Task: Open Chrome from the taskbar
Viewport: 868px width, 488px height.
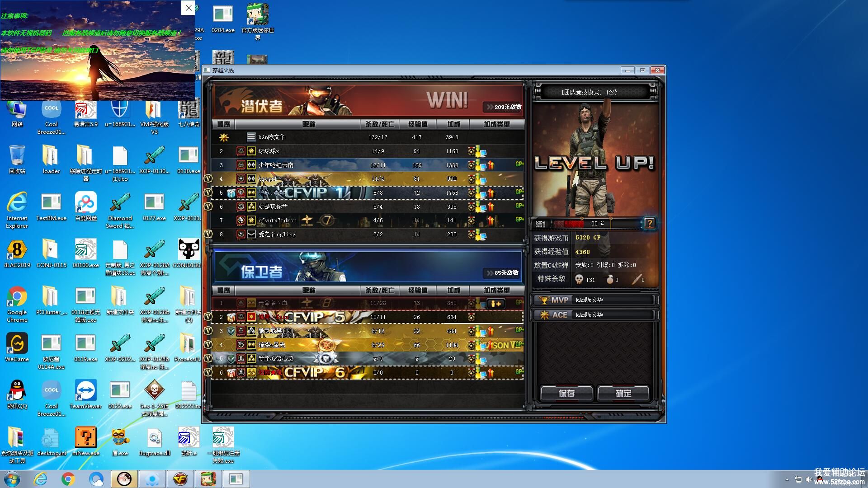Action: click(68, 479)
